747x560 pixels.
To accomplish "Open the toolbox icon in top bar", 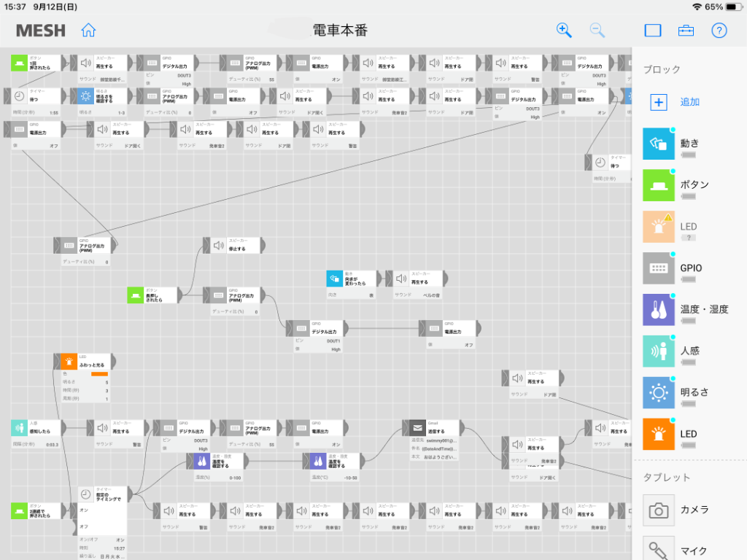I will click(x=686, y=31).
